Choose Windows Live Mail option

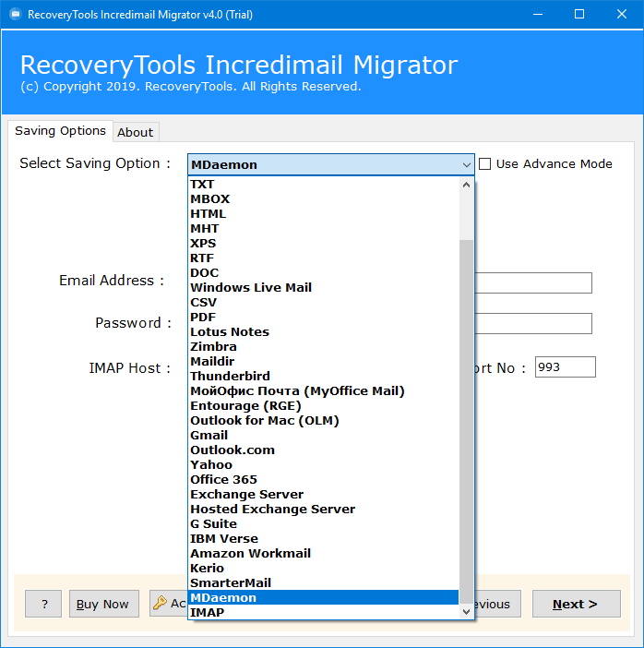[324, 288]
